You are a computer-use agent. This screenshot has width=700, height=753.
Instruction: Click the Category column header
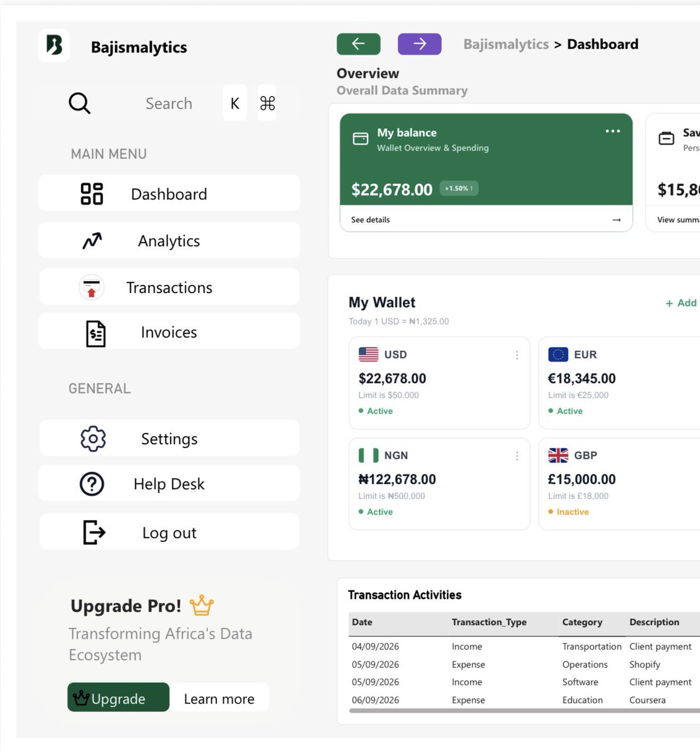click(x=582, y=622)
